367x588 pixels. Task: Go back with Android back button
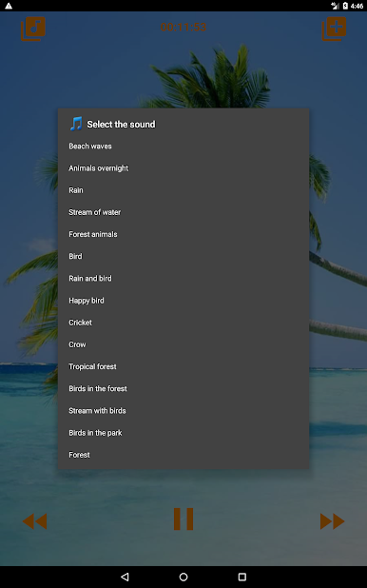tap(125, 577)
